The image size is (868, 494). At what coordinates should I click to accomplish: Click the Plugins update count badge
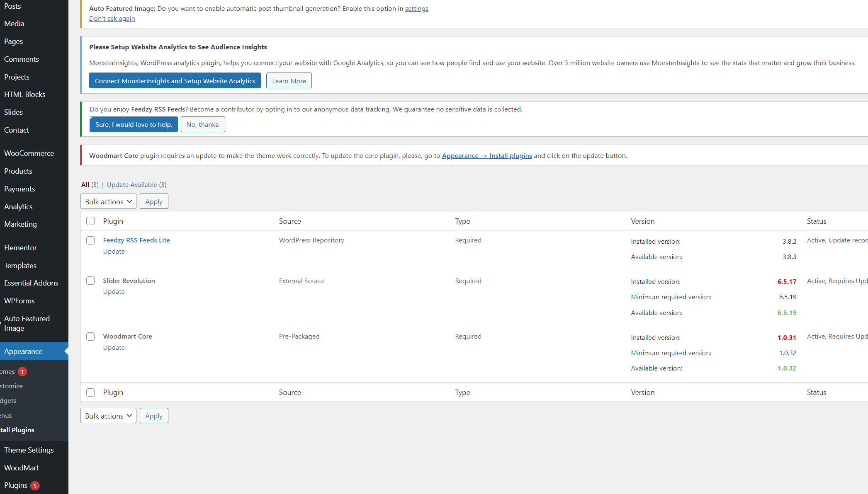[35, 486]
